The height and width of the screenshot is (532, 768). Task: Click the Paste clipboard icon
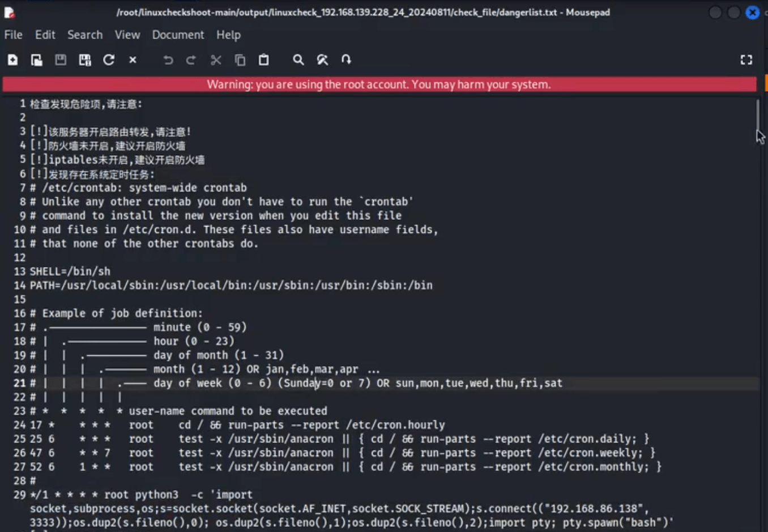(264, 59)
